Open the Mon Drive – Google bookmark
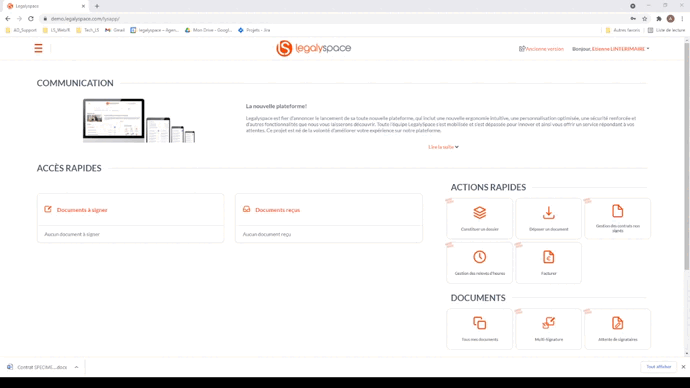690x388 pixels. tap(208, 30)
